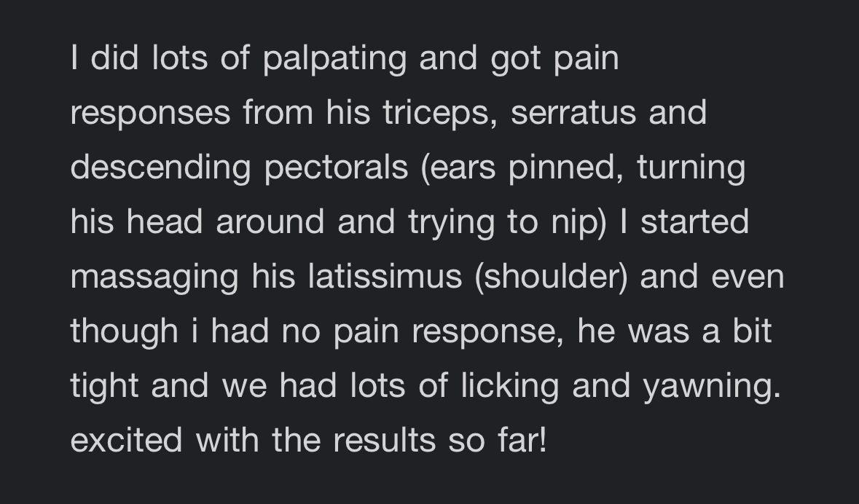Click the word "serratus"

(573, 113)
